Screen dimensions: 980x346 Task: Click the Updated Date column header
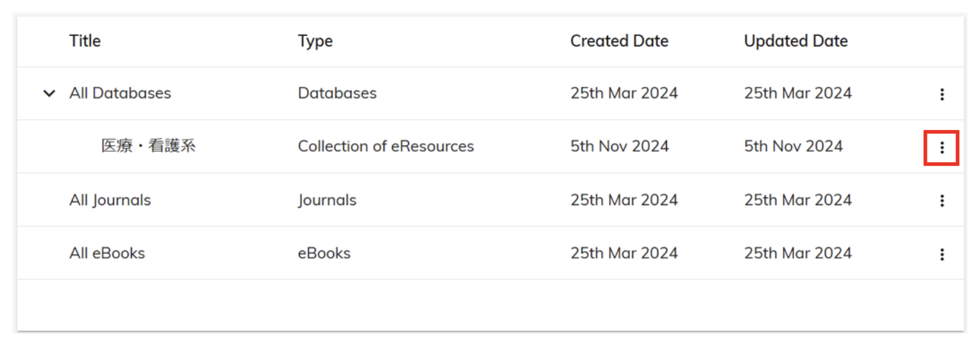(x=796, y=41)
